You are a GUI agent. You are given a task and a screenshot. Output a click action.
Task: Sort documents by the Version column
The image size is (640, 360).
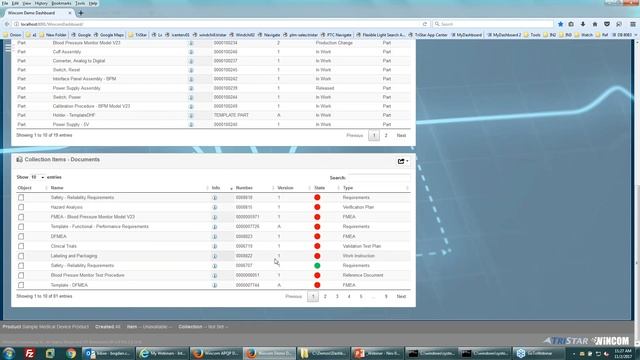click(285, 188)
